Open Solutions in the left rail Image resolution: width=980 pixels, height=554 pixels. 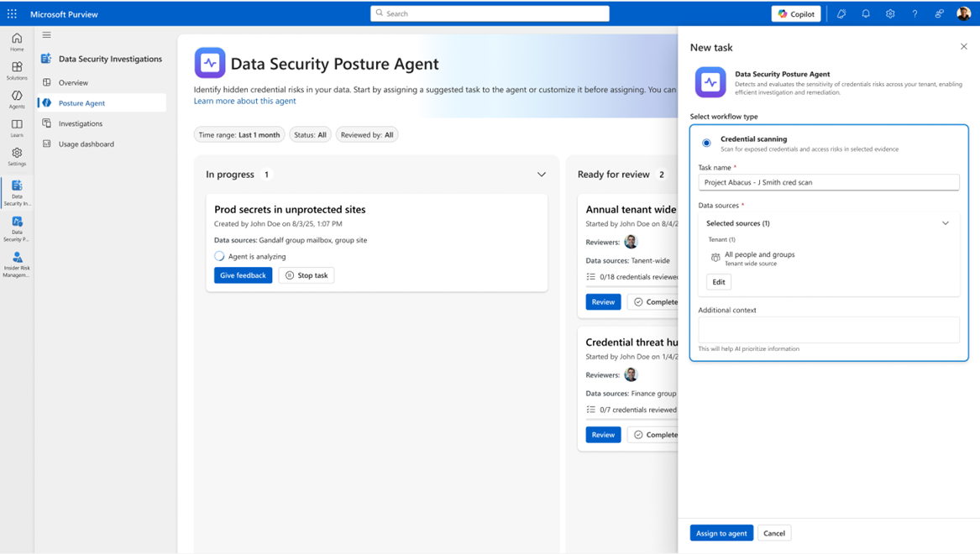click(x=17, y=71)
